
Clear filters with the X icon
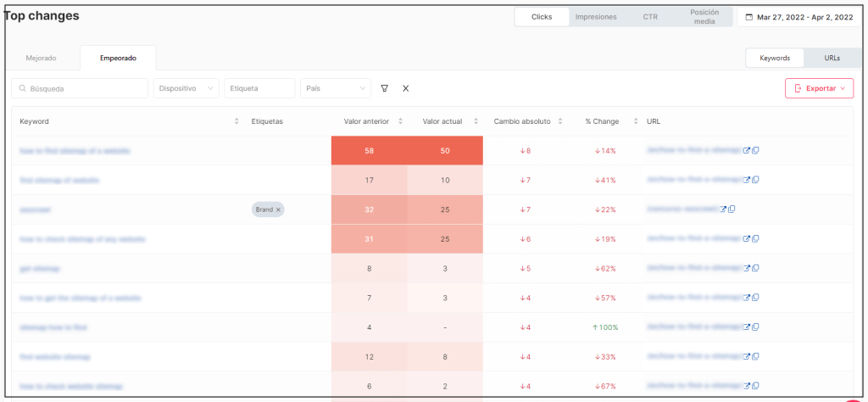(x=405, y=88)
